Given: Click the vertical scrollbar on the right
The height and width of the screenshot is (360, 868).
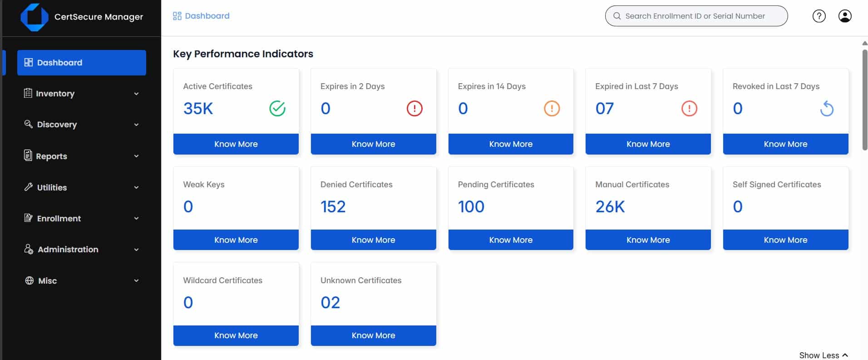Looking at the screenshot, I should pyautogui.click(x=864, y=100).
